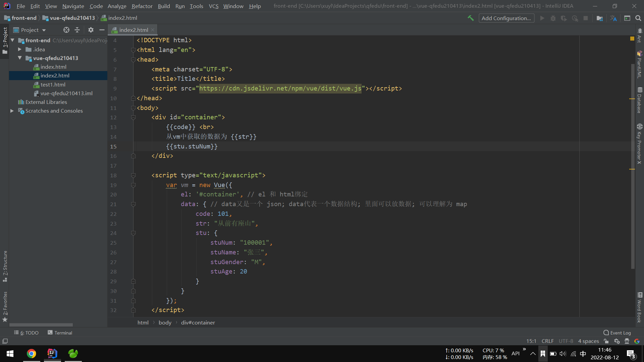Click the Translate icon in toolbar
644x362 pixels.
[x=613, y=18]
